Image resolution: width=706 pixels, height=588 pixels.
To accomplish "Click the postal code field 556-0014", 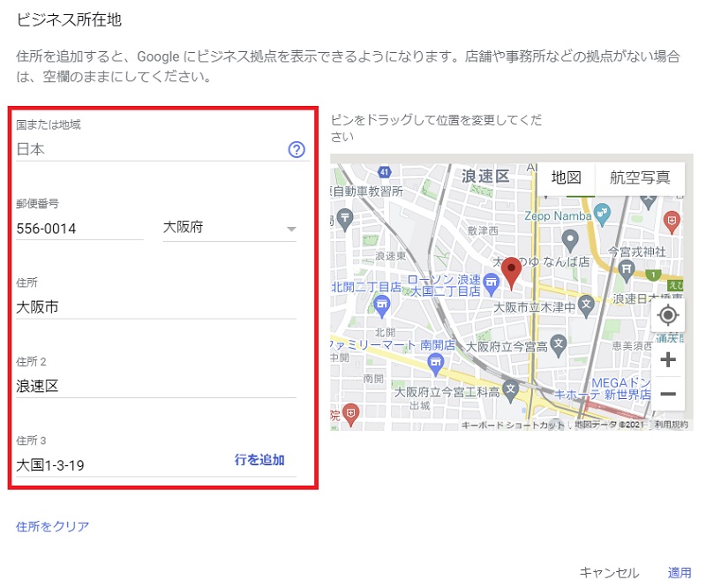I will click(x=79, y=229).
